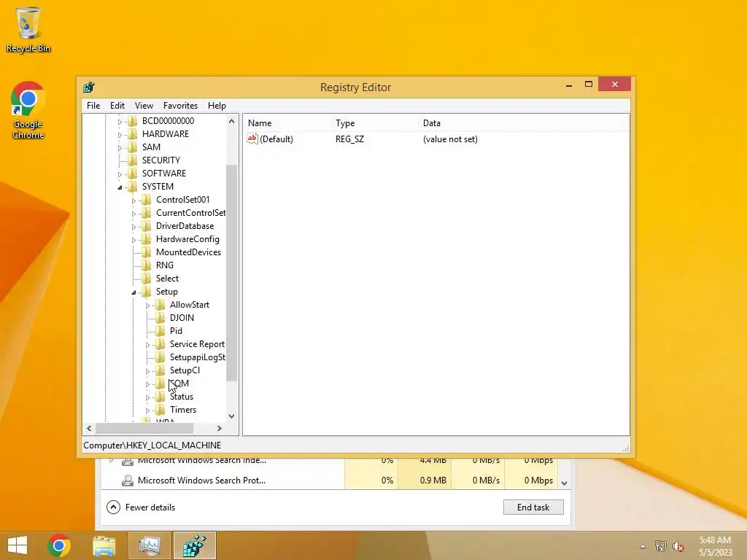Click the REG_SZ type cell
The height and width of the screenshot is (560, 747).
click(349, 139)
